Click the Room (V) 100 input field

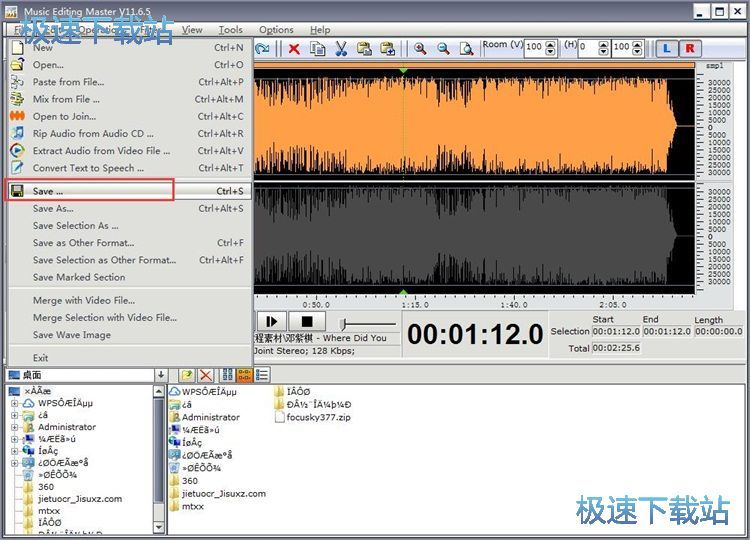tap(535, 48)
